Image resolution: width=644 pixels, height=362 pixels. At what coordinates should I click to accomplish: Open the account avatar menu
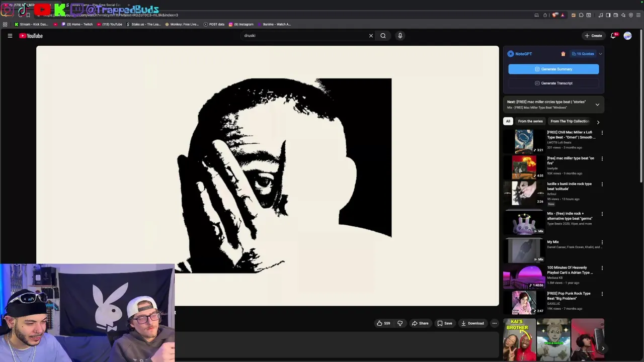click(627, 36)
